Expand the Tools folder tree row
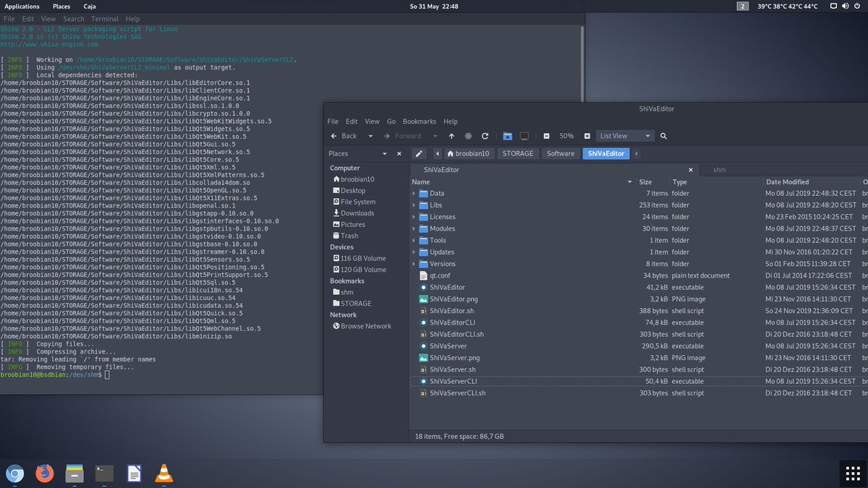868x488 pixels. pos(414,240)
